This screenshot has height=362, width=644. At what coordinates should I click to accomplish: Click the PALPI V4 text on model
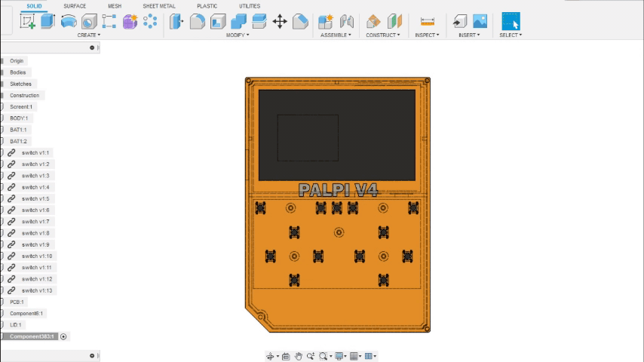click(337, 190)
